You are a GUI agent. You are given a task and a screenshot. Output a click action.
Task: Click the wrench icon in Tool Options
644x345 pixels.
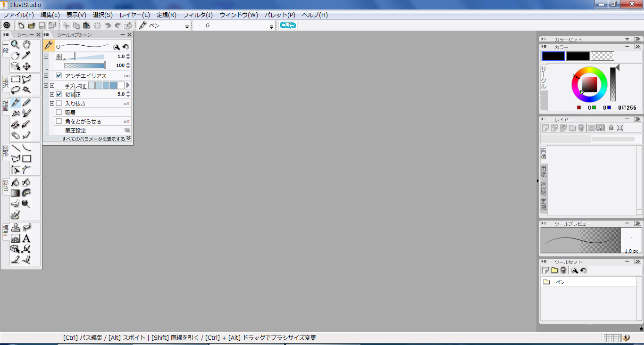116,47
